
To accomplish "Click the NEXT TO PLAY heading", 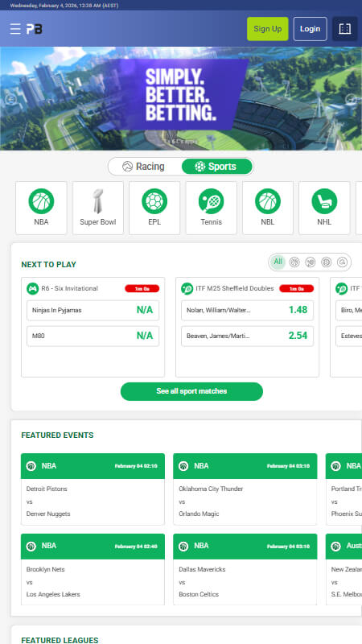I will 48,265.
